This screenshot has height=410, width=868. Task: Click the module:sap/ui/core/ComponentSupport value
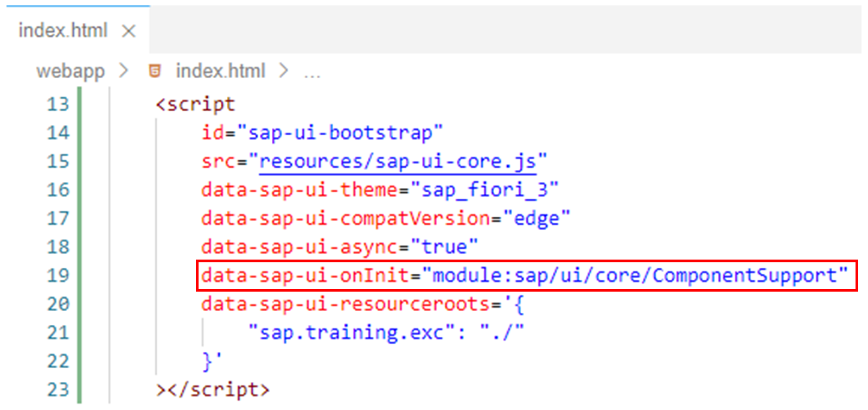tap(635, 276)
